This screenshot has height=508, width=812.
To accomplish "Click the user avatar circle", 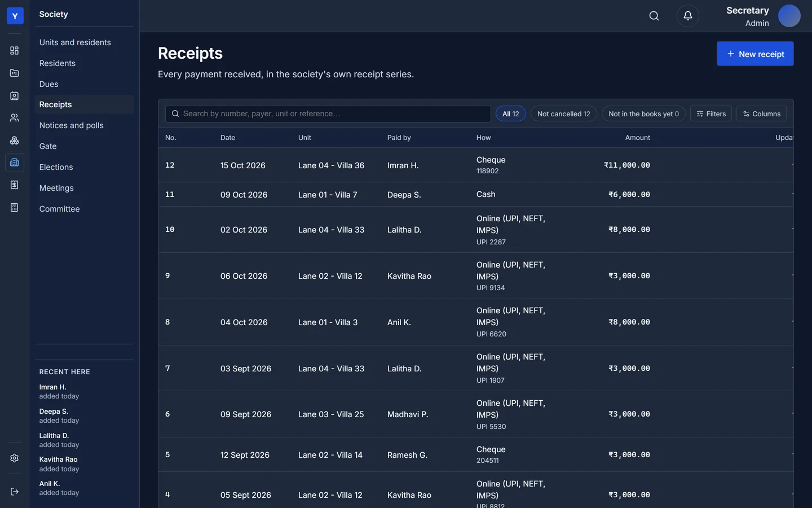I will pos(789,16).
